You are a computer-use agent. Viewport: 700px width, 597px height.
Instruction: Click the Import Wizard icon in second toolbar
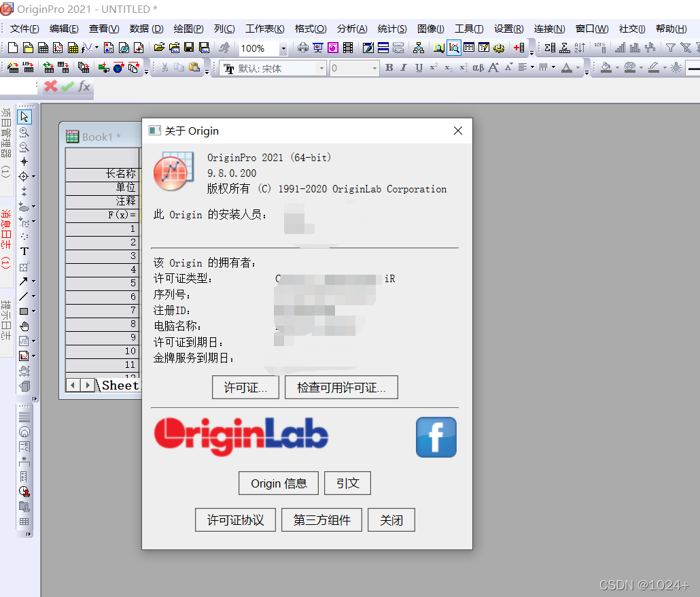point(13,68)
